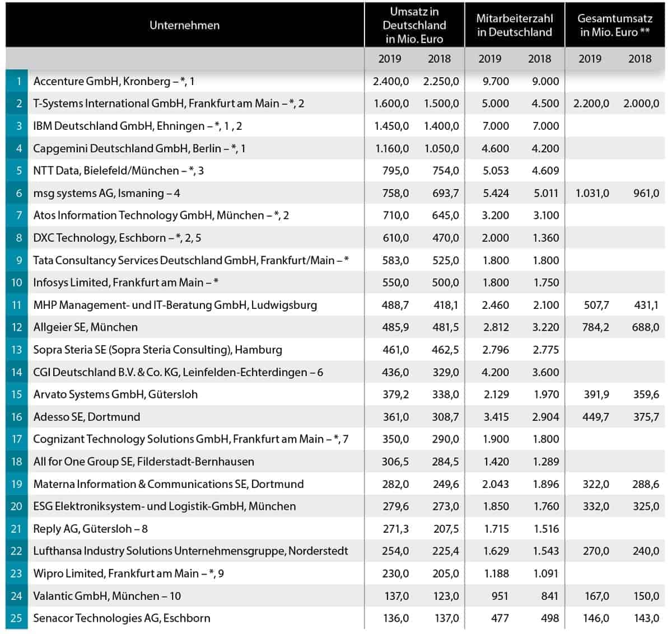Image resolution: width=672 pixels, height=634 pixels.
Task: Select 'Senacor Technologies AG, Eschborn'
Action: coord(122,618)
